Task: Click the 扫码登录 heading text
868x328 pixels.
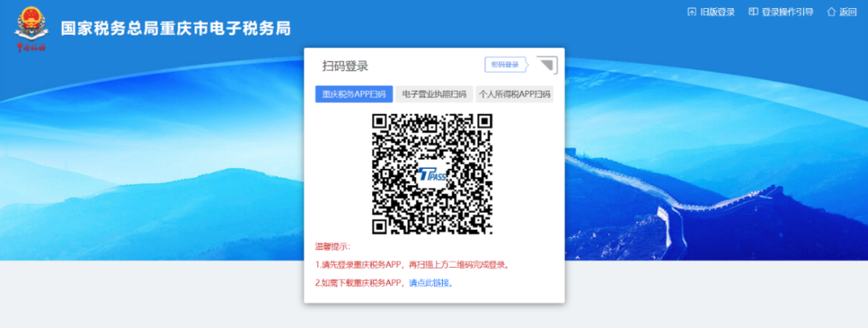Action: tap(346, 66)
